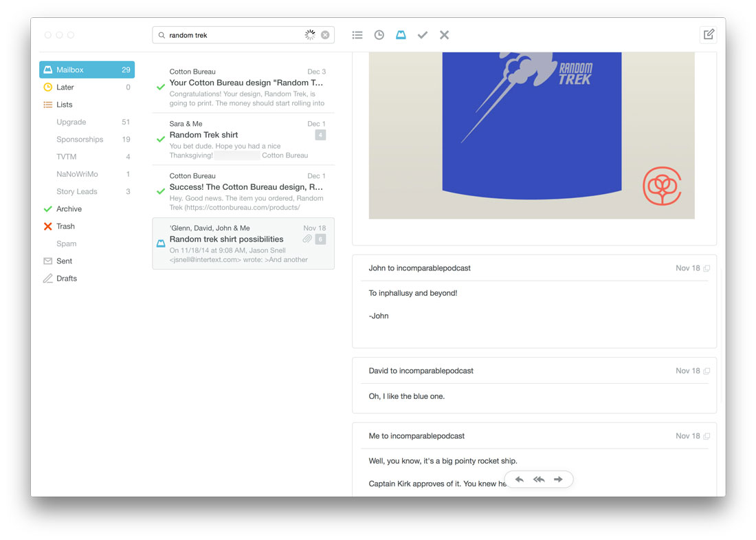Open the Trash folder
756x540 pixels.
pos(87,226)
